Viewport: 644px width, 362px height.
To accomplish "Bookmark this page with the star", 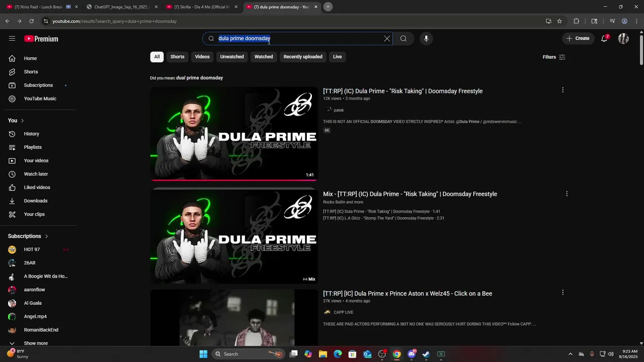I will [559, 21].
